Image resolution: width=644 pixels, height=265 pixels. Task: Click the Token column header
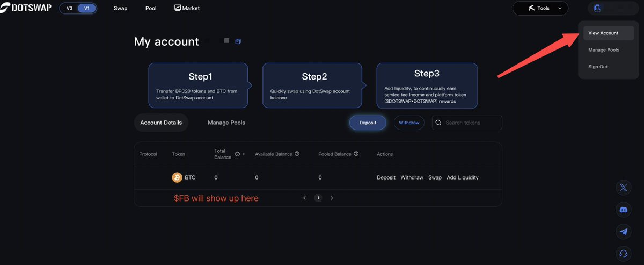178,154
